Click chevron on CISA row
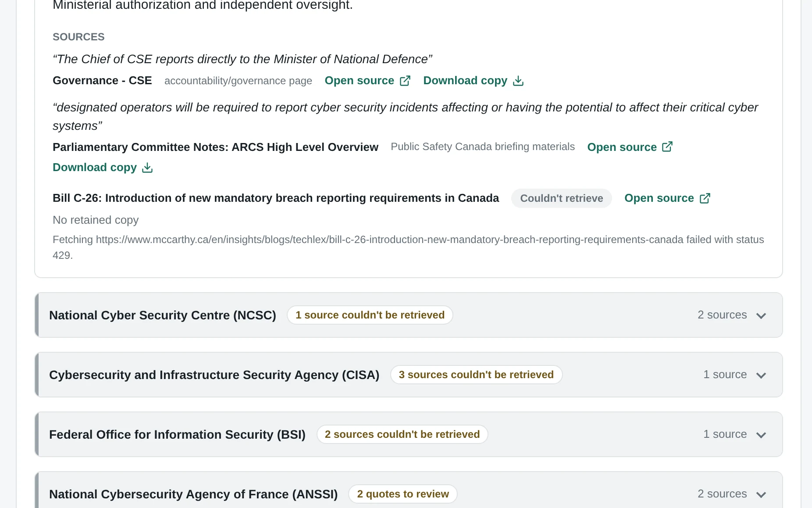Viewport: 812px width, 508px height. (761, 375)
